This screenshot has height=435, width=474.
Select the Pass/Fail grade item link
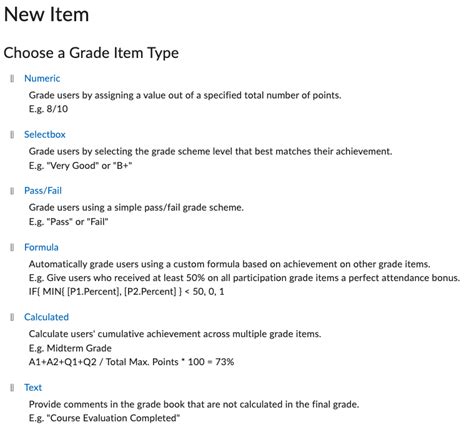coord(43,191)
